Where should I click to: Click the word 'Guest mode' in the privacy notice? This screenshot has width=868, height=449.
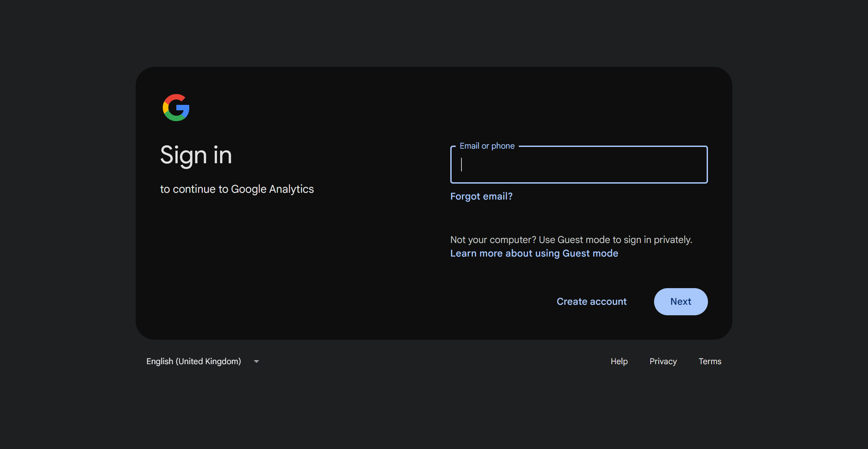click(584, 240)
